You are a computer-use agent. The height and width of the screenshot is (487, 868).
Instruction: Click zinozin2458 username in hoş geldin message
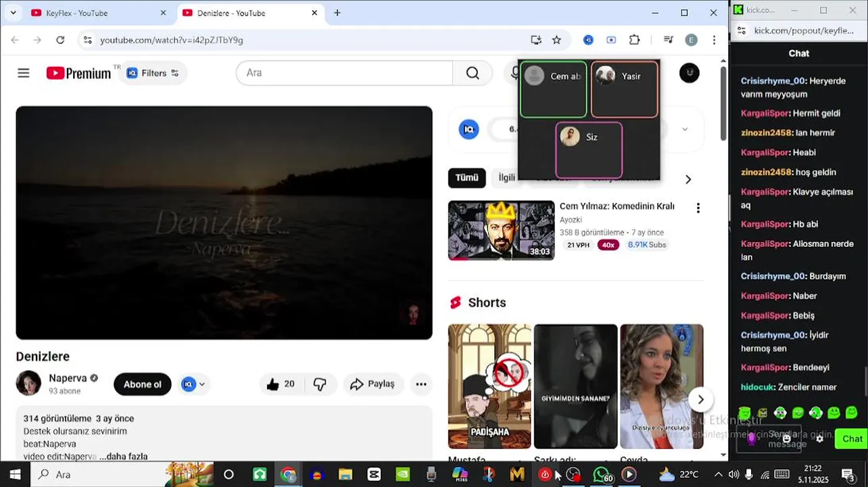(767, 172)
